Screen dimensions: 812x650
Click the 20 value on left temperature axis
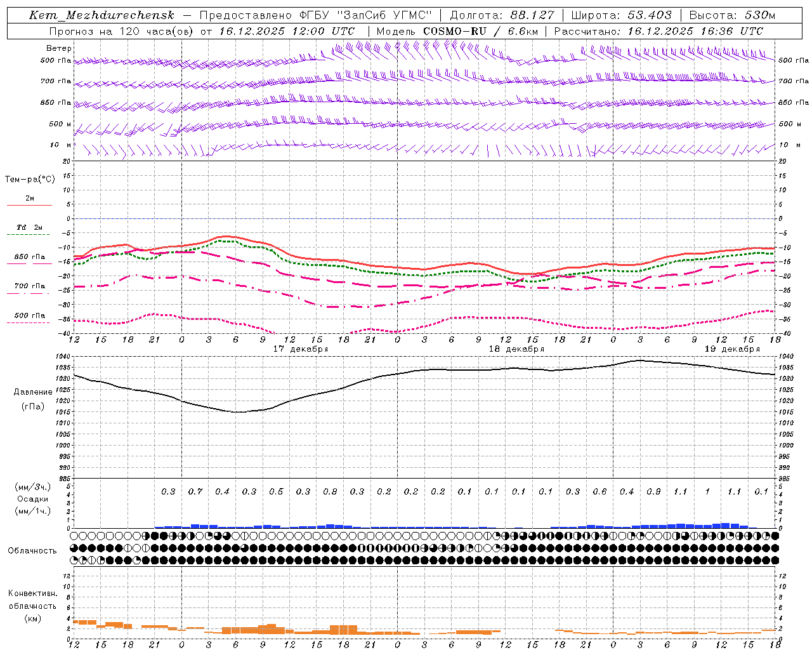point(67,162)
